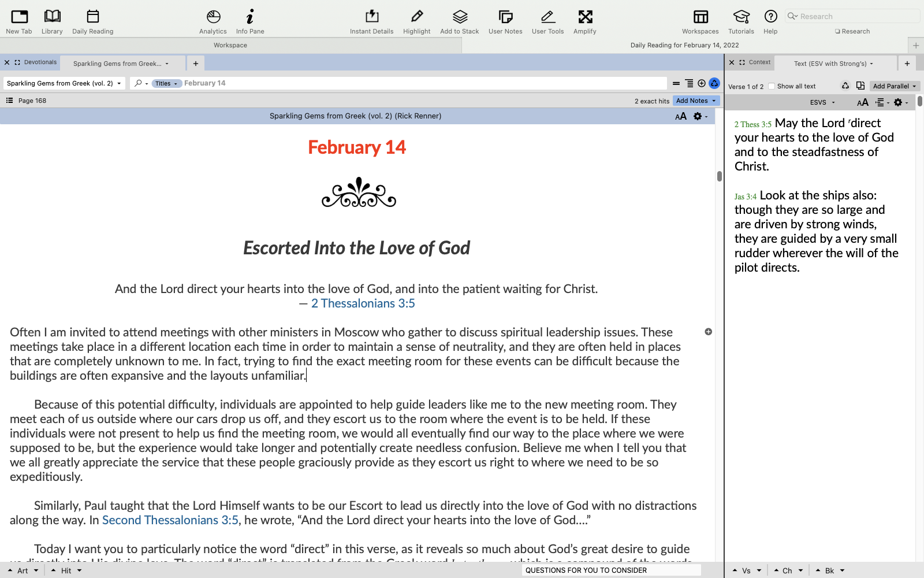
Task: Close the Devotionals zone
Action: pos(7,62)
